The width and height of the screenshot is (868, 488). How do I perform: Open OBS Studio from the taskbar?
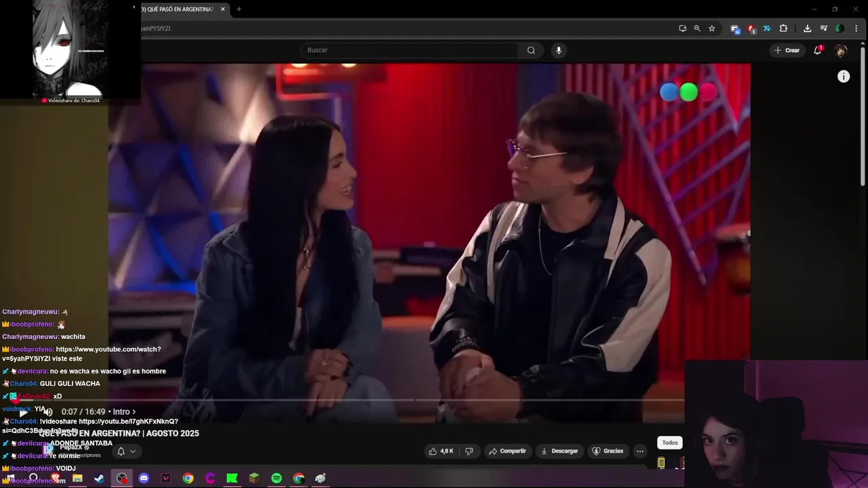tap(121, 478)
